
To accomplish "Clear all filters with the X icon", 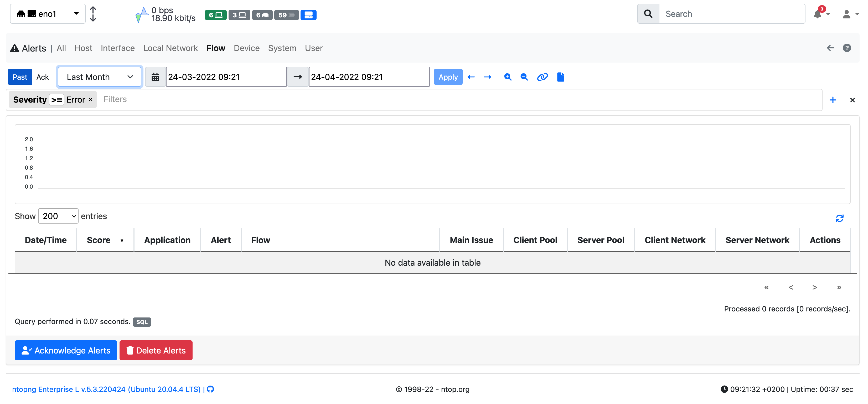I will pos(852,100).
